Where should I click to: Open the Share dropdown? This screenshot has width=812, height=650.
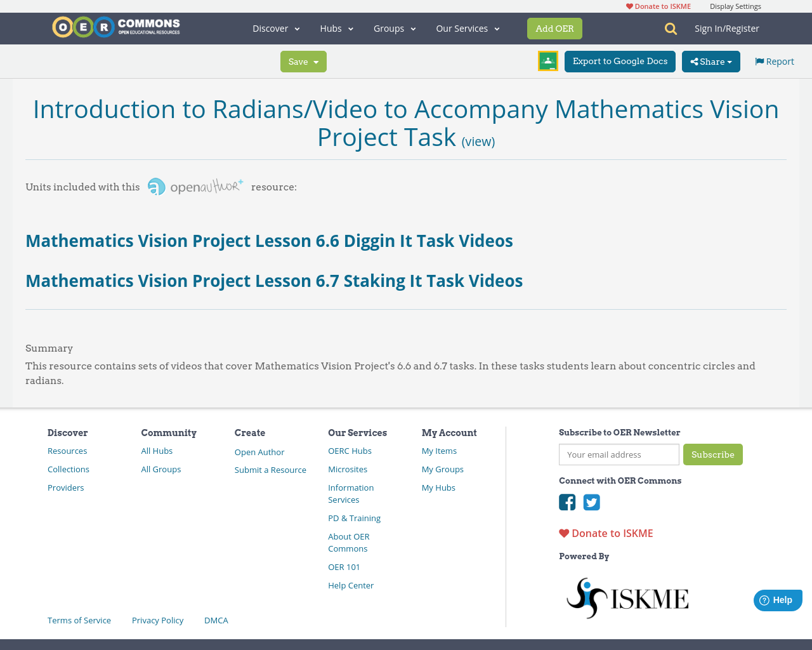(x=710, y=61)
